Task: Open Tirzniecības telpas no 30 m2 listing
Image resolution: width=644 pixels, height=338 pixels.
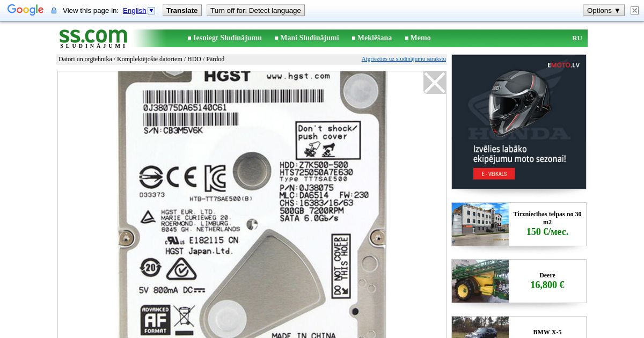Action: 547,218
